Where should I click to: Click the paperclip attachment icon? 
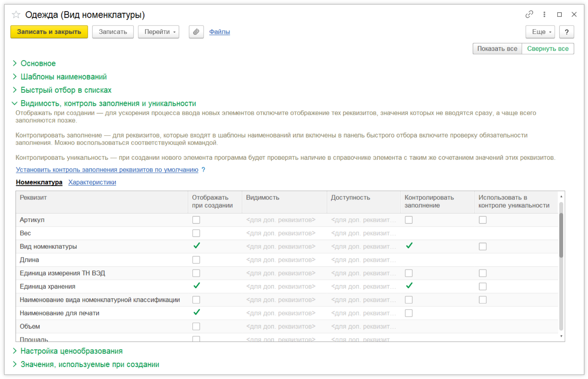tap(196, 32)
